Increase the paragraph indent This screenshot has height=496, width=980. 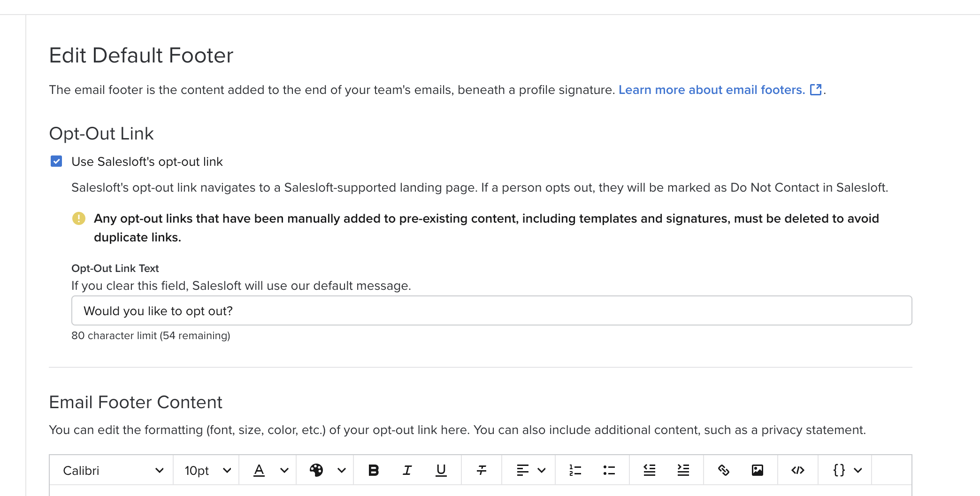pyautogui.click(x=683, y=470)
